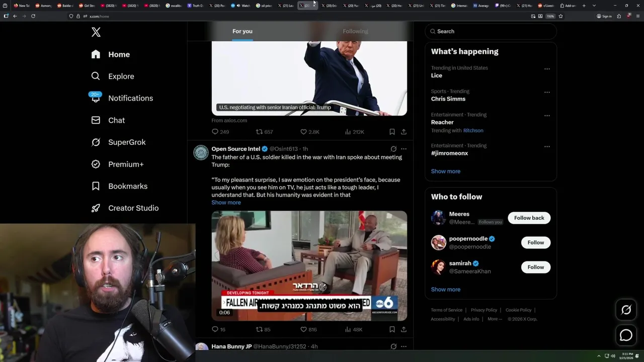Open Open Source Intel profile avatar

[x=201, y=152]
